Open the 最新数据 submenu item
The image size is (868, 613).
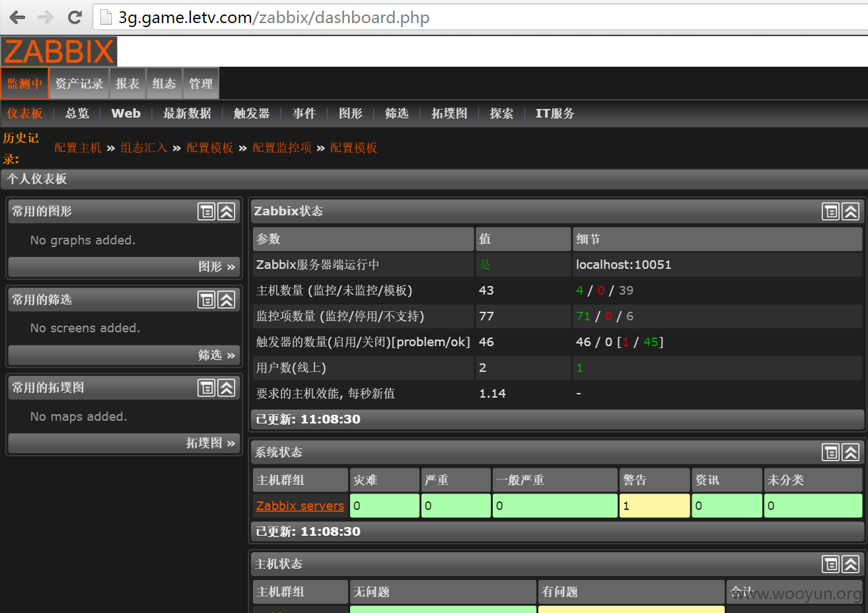tap(187, 114)
